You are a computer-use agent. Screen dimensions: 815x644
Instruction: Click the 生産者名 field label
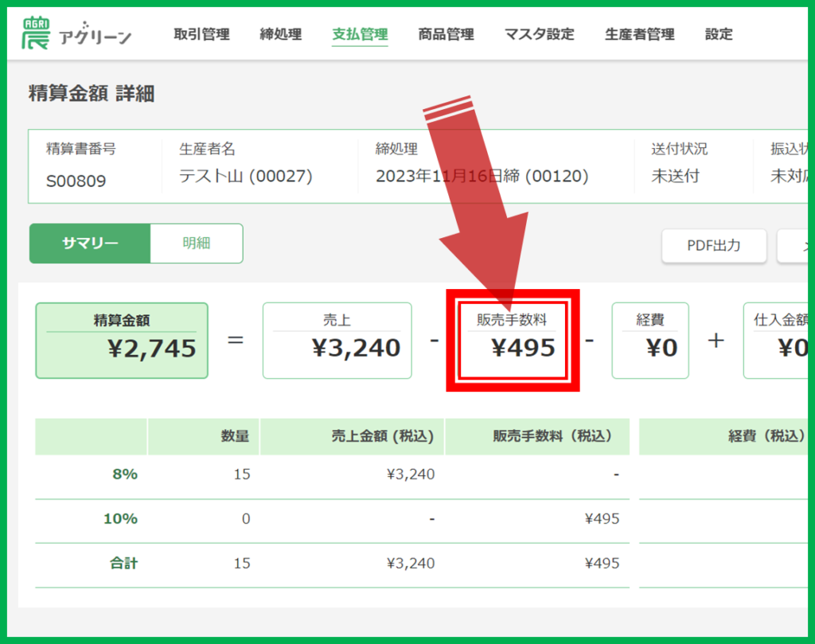pyautogui.click(x=207, y=149)
